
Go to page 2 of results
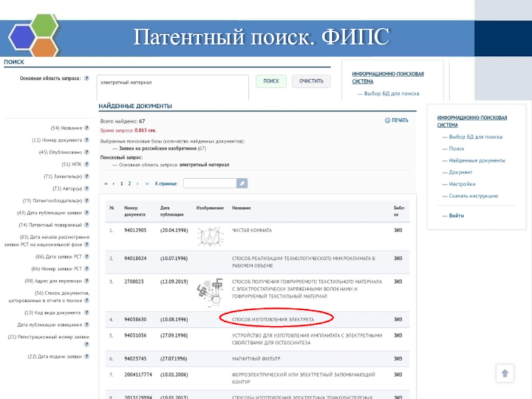pos(129,183)
